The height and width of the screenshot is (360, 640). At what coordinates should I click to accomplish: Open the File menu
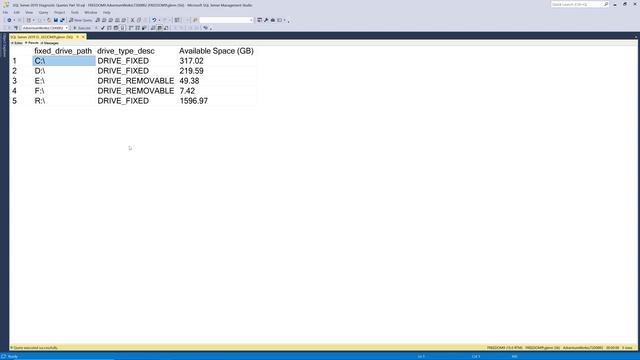[6, 12]
